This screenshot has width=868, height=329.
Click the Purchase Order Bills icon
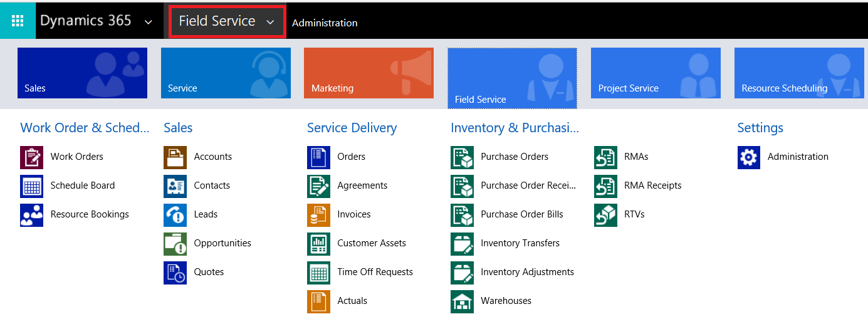462,215
